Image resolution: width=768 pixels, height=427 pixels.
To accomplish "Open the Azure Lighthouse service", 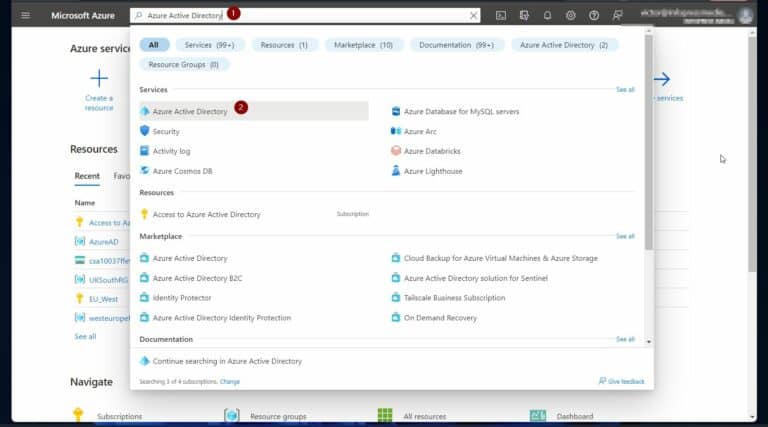I will tap(433, 171).
